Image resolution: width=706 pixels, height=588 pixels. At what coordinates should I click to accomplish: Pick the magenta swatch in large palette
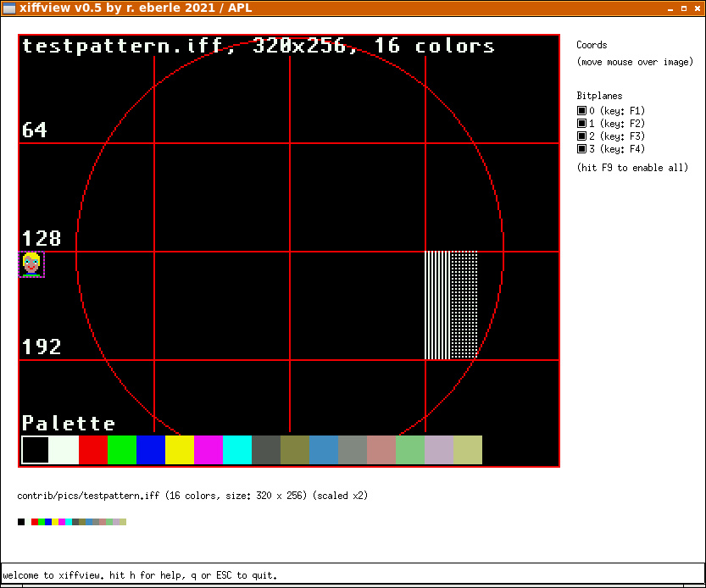click(208, 449)
